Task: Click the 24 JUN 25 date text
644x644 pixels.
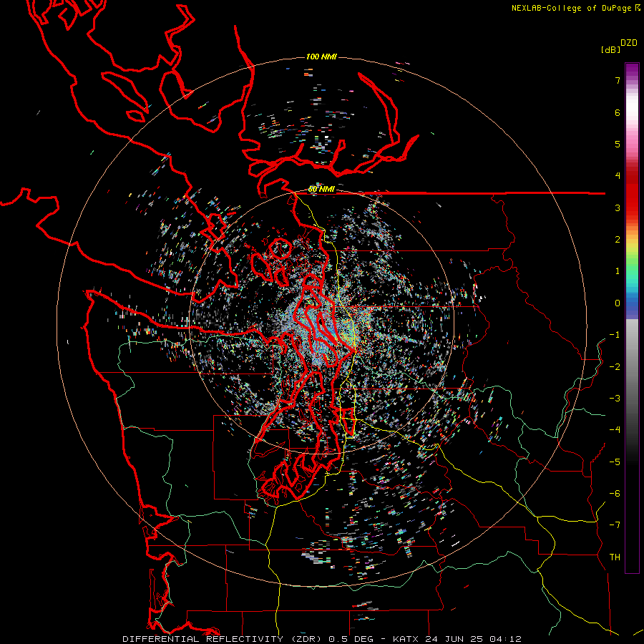Action: (455, 639)
